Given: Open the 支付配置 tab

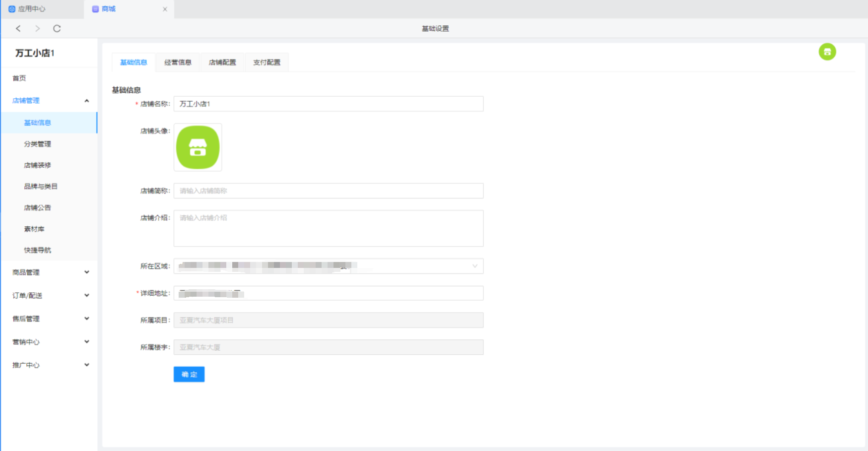Looking at the screenshot, I should (267, 63).
